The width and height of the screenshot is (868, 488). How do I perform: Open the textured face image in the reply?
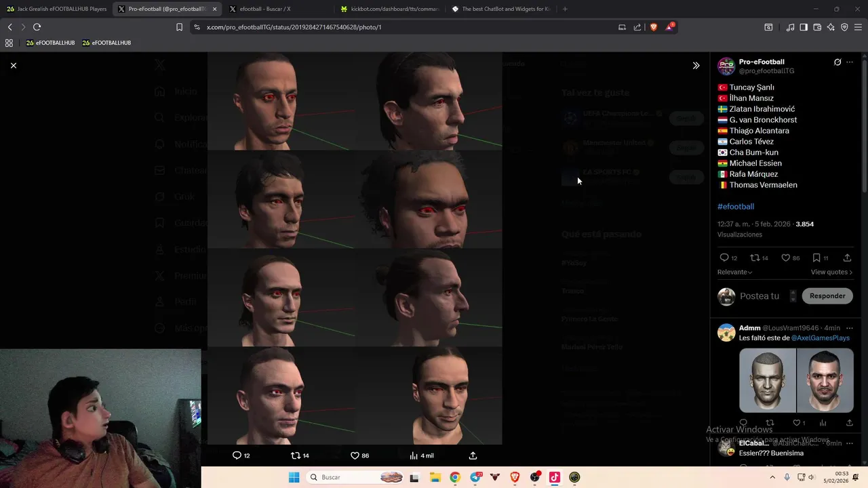tap(825, 380)
